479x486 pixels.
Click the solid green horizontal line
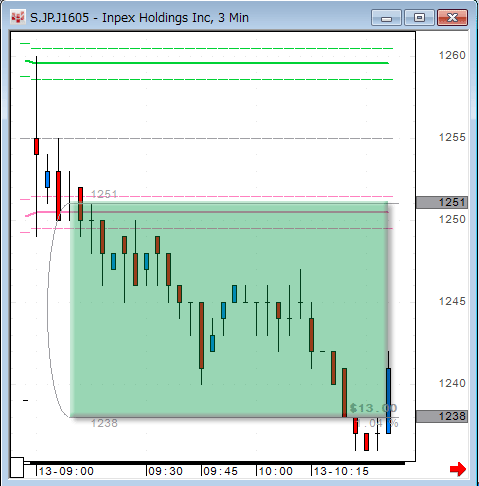point(207,63)
